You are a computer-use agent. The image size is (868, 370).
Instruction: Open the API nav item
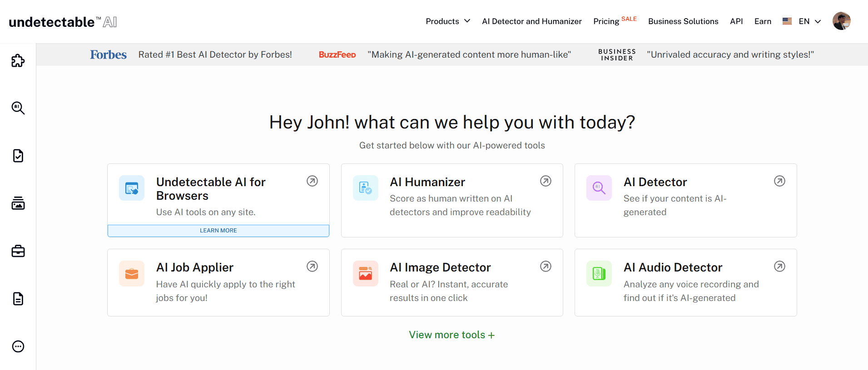[736, 21]
